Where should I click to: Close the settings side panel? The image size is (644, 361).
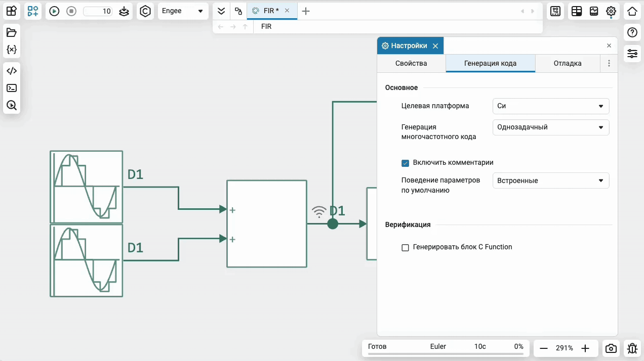tap(609, 46)
